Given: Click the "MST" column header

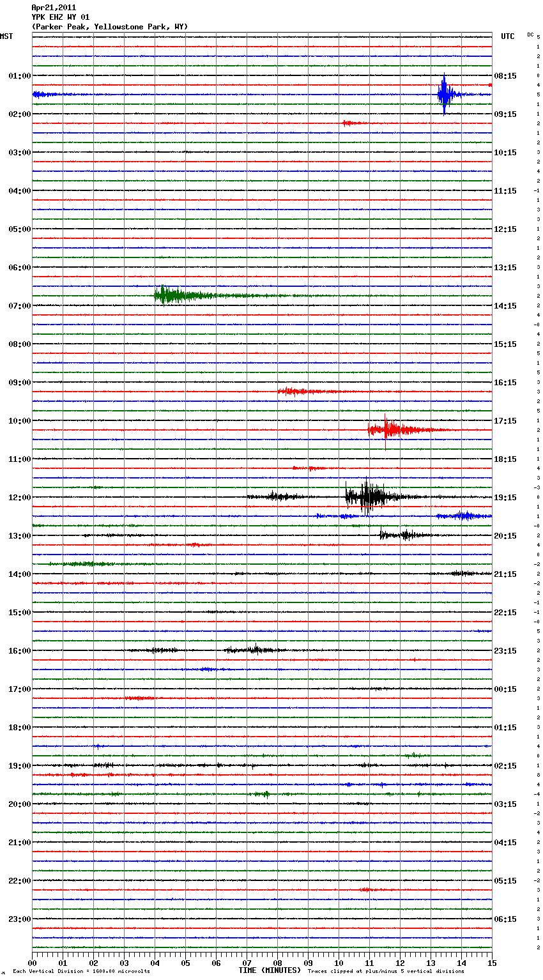Looking at the screenshot, I should tap(6, 36).
